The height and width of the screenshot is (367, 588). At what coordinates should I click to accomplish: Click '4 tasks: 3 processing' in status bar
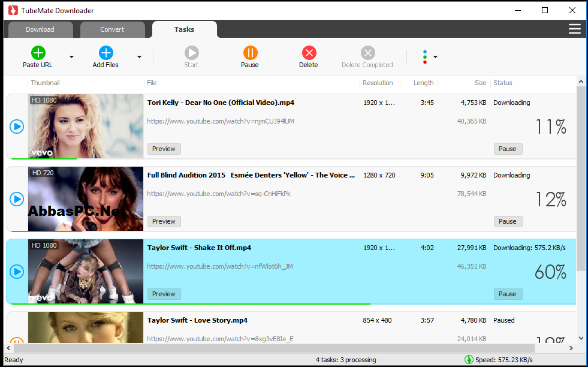[x=346, y=360]
